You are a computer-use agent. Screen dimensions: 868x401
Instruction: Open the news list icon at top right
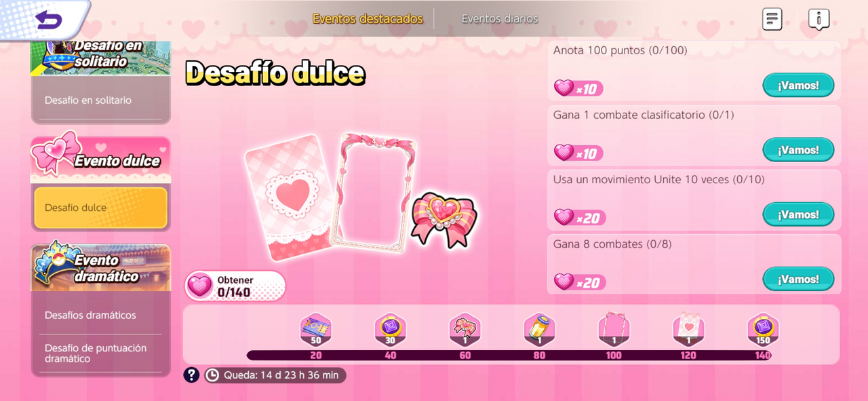point(772,19)
